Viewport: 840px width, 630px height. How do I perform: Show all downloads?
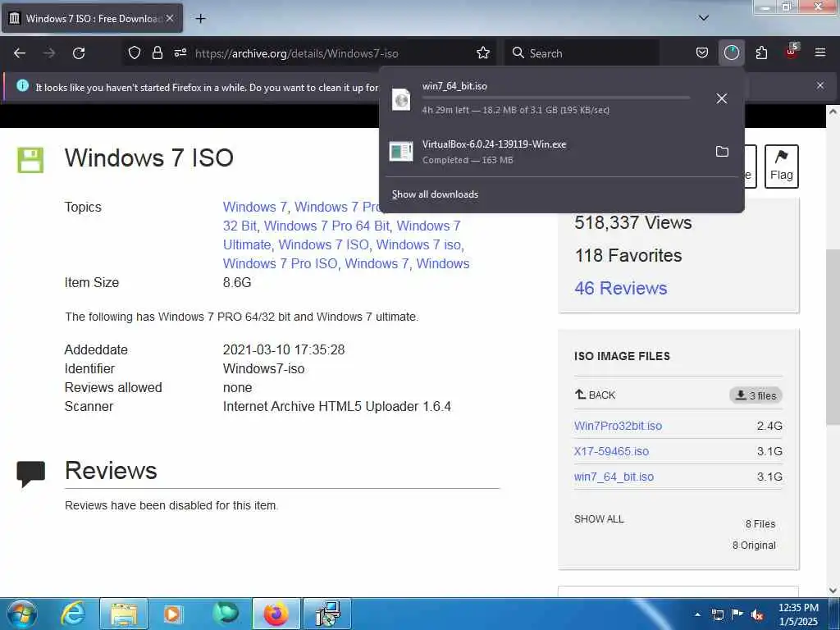coord(435,194)
